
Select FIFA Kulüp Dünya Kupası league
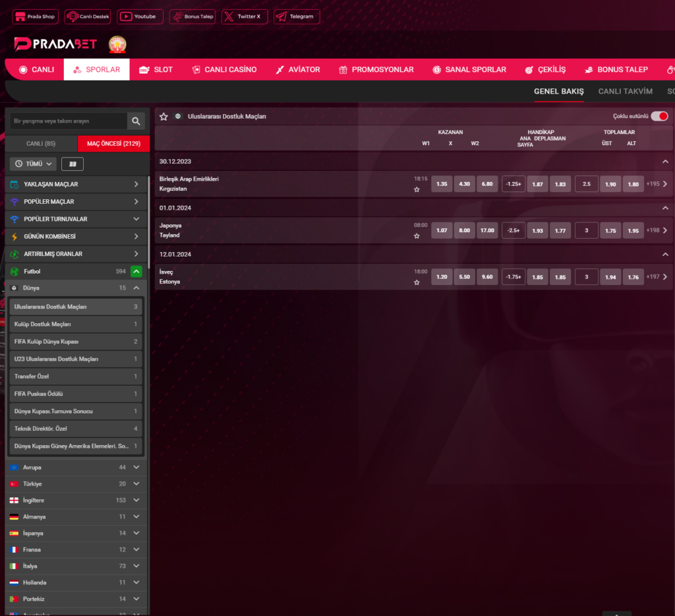coord(76,342)
